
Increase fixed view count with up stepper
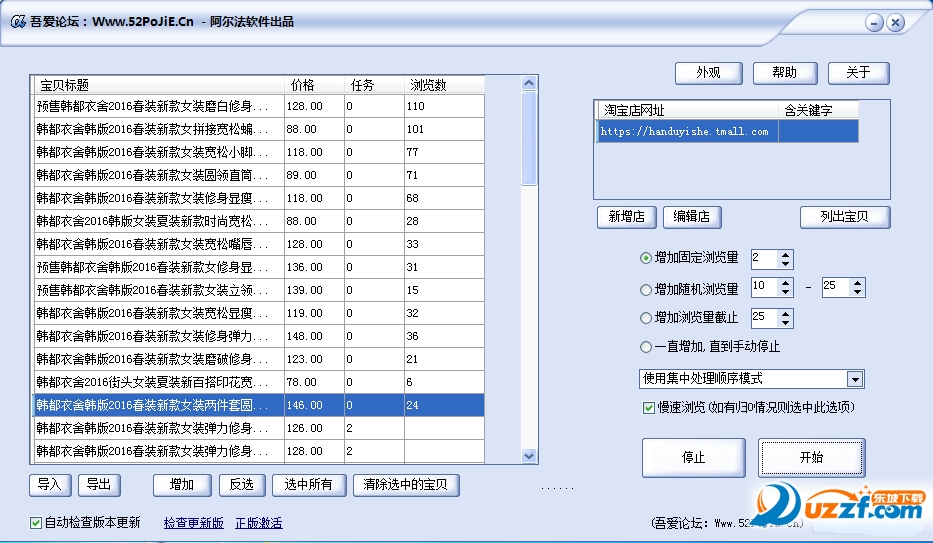coord(785,255)
